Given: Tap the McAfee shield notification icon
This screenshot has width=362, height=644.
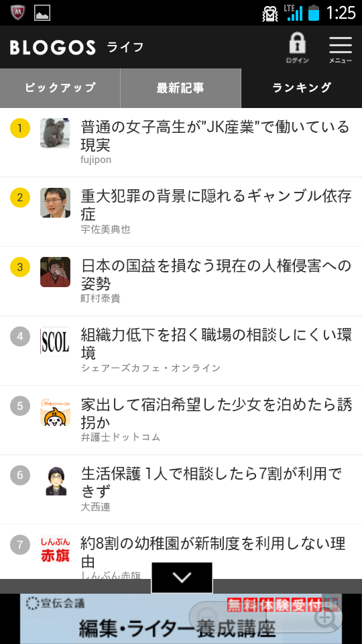Looking at the screenshot, I should [17, 12].
